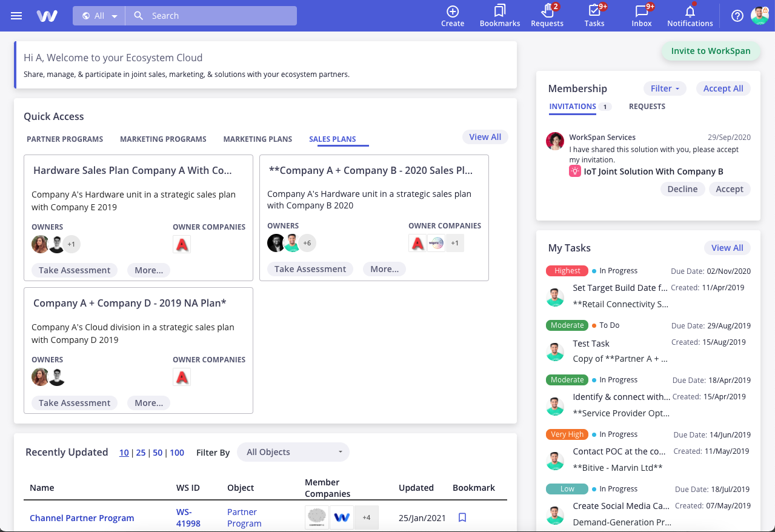Click the IoT Joint Solution lightbulb icon
This screenshot has height=532, width=775.
(575, 171)
